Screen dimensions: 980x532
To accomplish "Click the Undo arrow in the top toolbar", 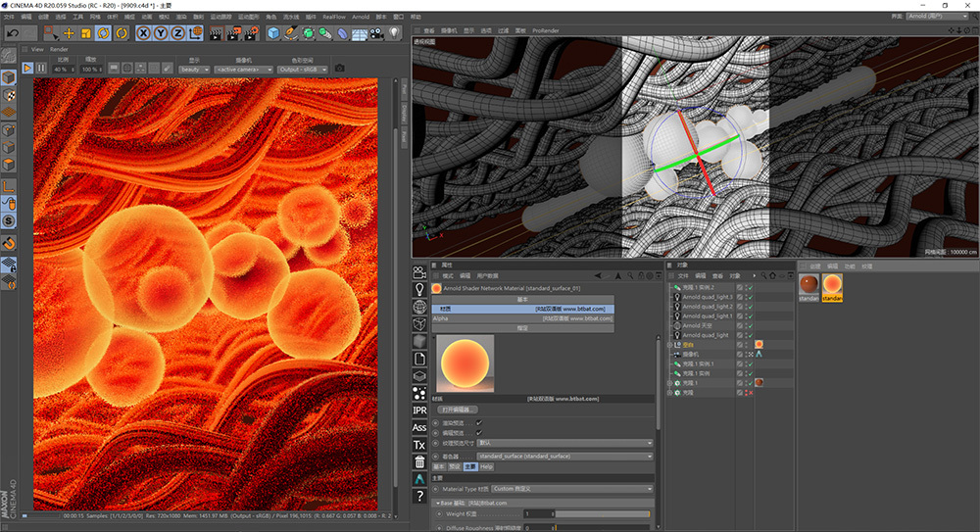I will [13, 33].
